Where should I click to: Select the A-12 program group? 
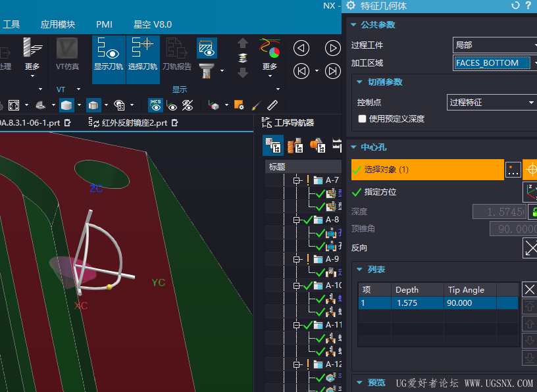pos(333,364)
